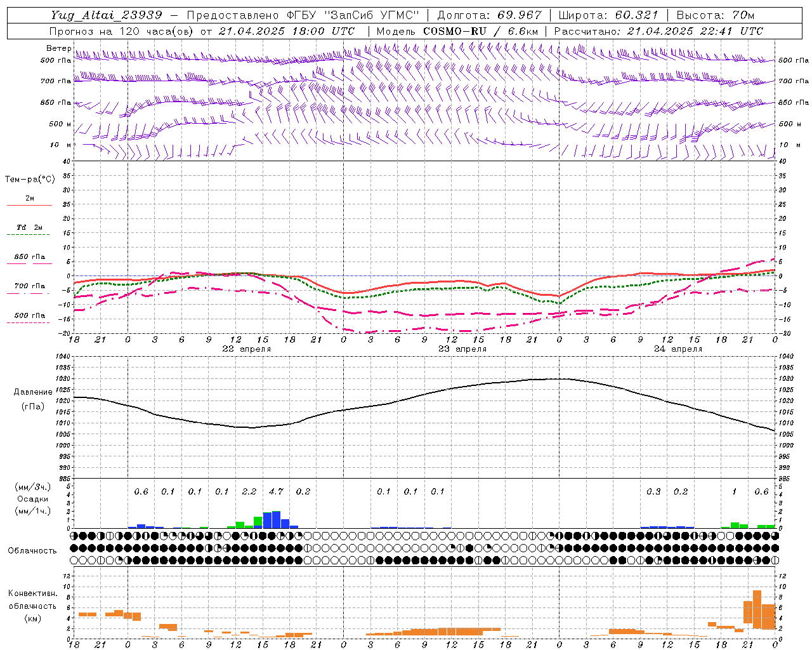Click the Ветер wind panel label
The image size is (812, 650).
[x=58, y=48]
